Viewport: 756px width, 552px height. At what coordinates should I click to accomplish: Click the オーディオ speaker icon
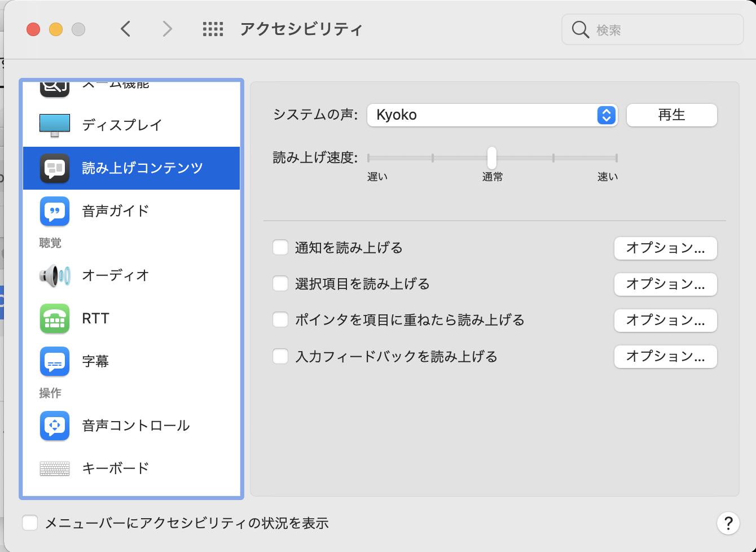pyautogui.click(x=55, y=275)
